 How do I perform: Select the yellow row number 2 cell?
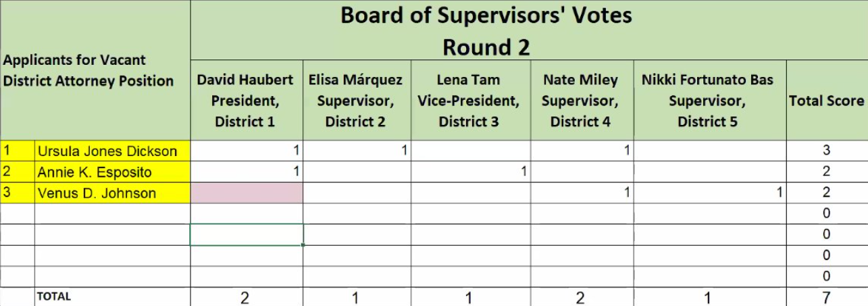[x=18, y=172]
